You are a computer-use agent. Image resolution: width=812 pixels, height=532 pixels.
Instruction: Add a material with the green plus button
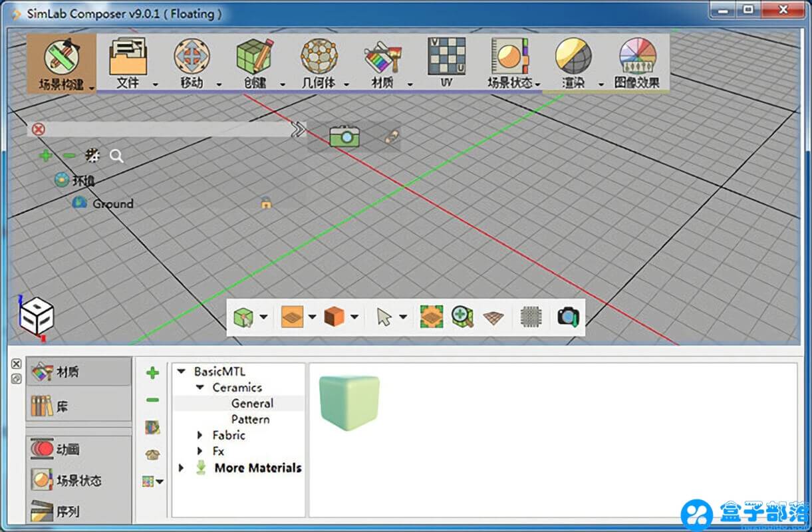(x=152, y=373)
